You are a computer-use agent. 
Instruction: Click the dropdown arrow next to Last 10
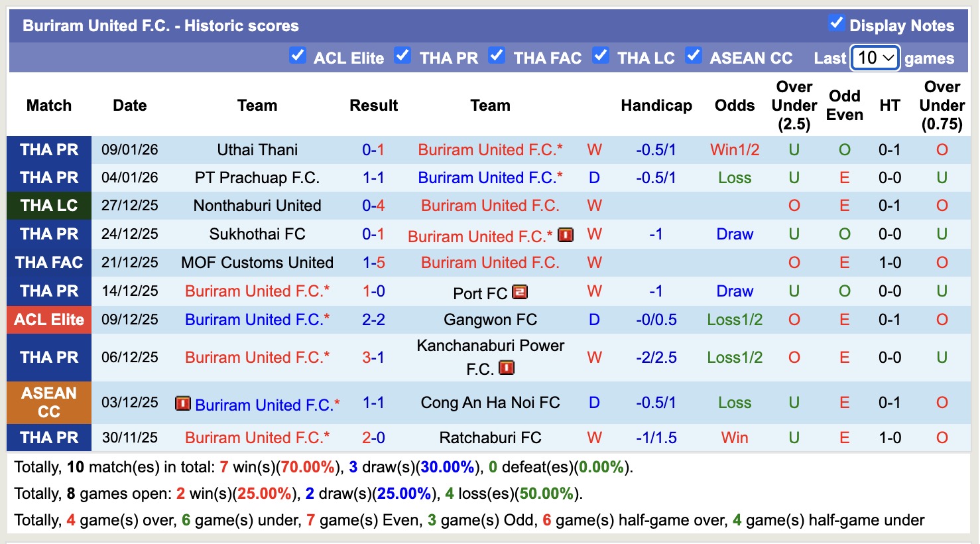888,58
